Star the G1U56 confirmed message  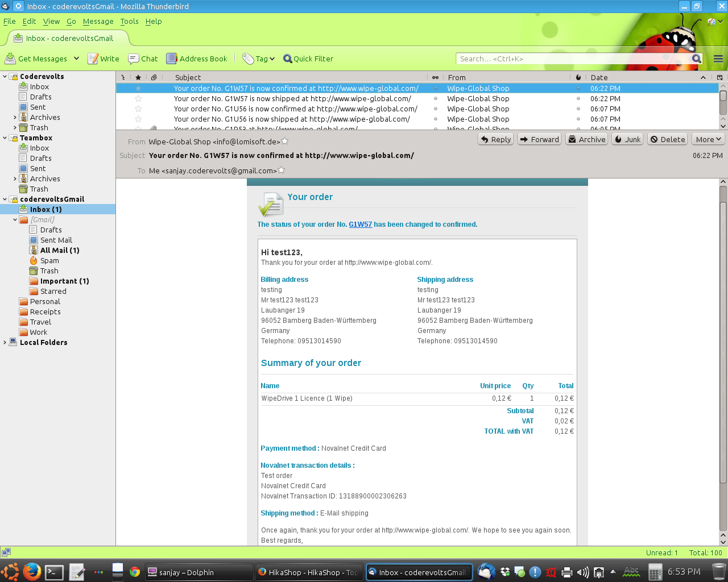pos(138,109)
